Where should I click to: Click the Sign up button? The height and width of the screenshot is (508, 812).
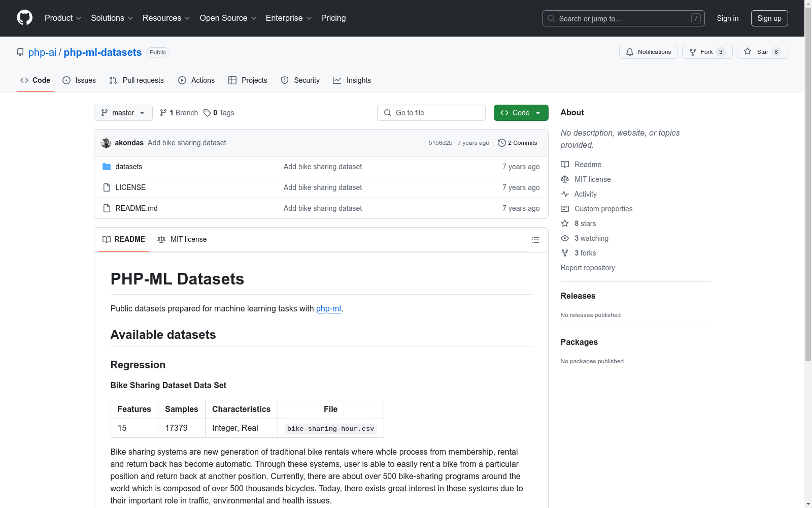click(x=769, y=18)
